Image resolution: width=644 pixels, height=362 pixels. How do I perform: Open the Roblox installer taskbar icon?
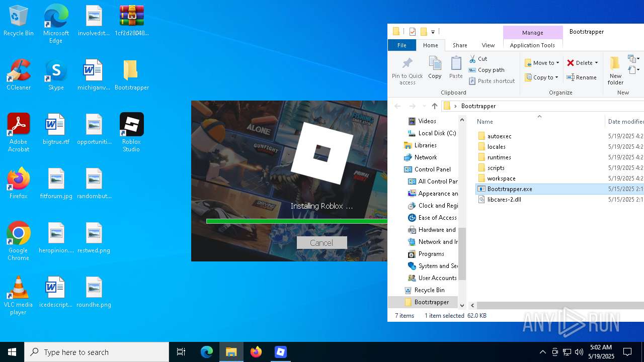pos(281,352)
